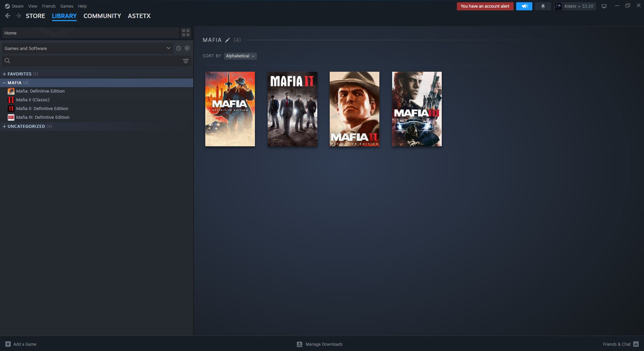The width and height of the screenshot is (644, 351).
Task: Click the Home library button
Action: tap(90, 33)
